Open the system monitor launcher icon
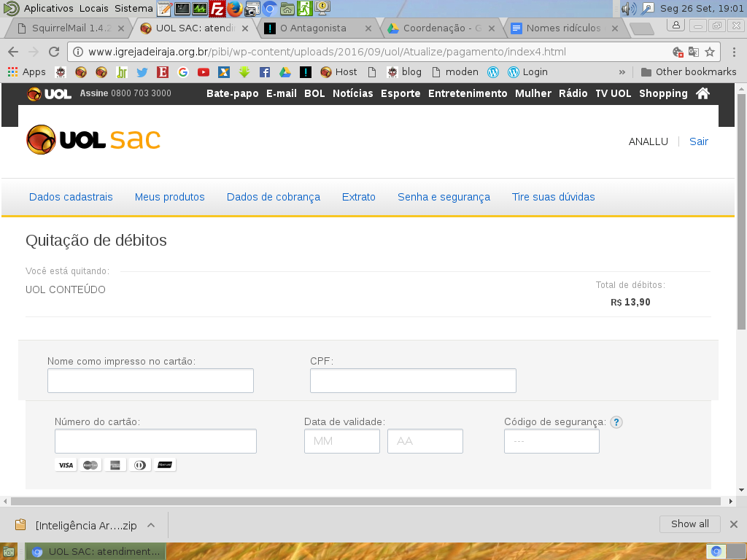The height and width of the screenshot is (560, 747). 200,8
